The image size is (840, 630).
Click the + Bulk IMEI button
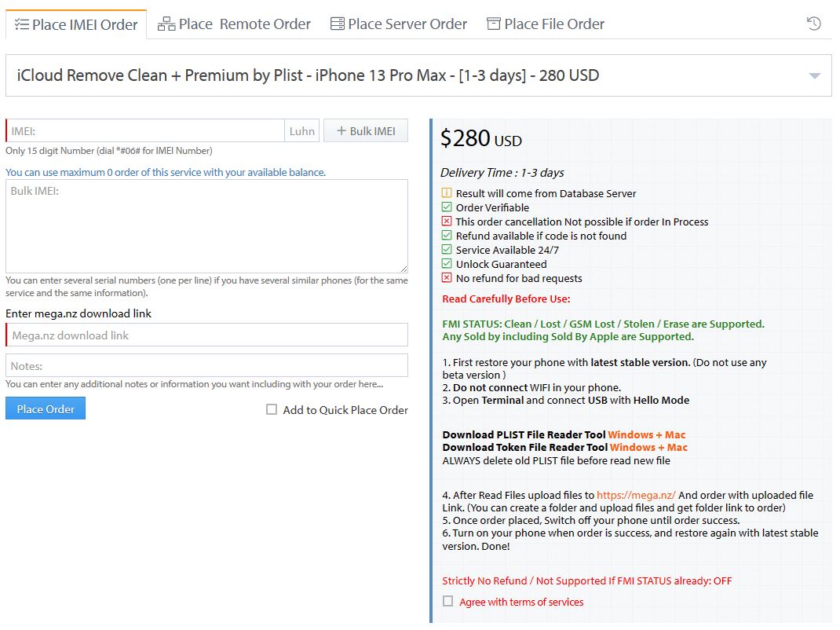click(366, 131)
